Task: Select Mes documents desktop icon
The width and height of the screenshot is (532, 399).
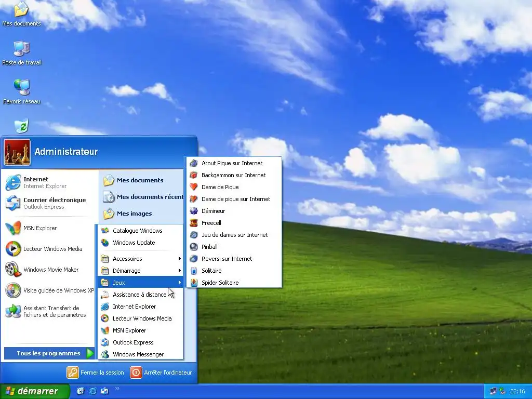Action: click(21, 14)
